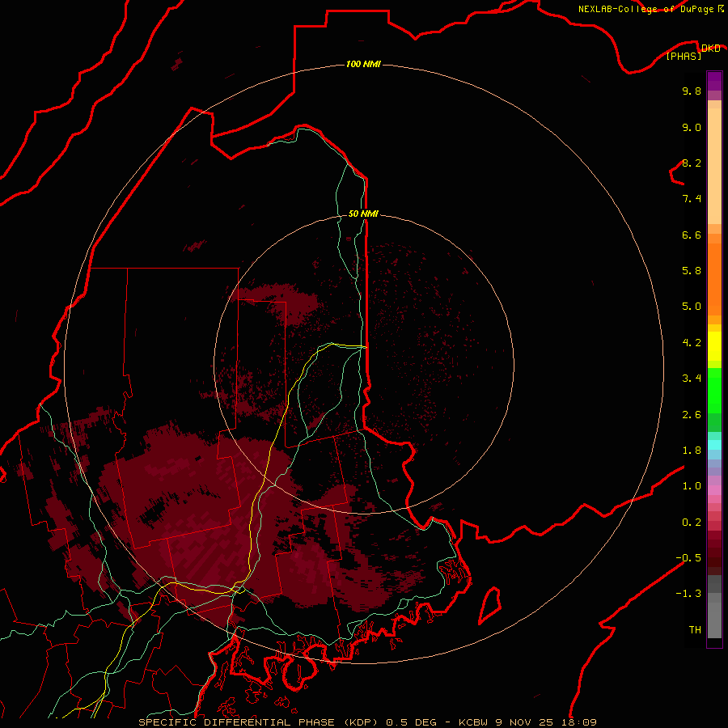
Task: Click the "7.4" color scale value
Action: [x=692, y=199]
